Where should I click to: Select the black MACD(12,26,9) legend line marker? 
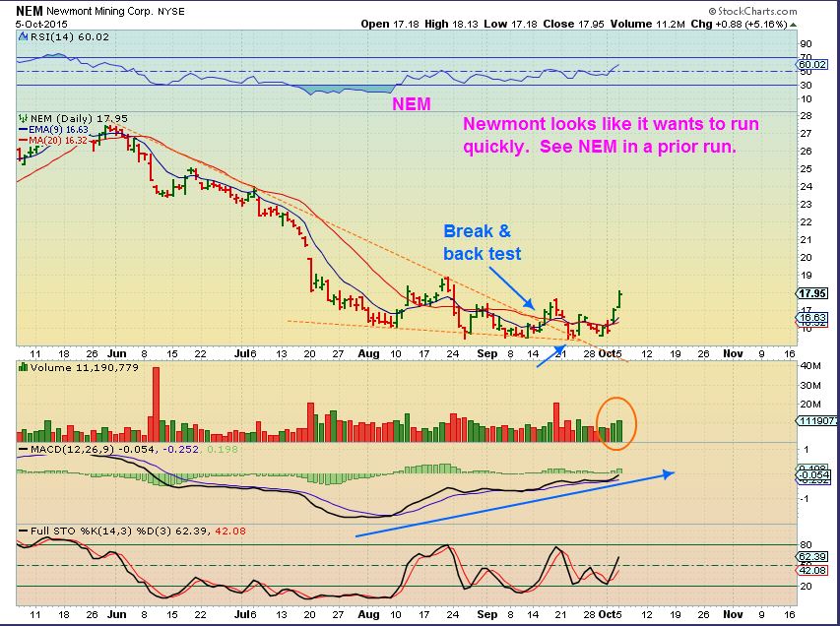(23, 448)
